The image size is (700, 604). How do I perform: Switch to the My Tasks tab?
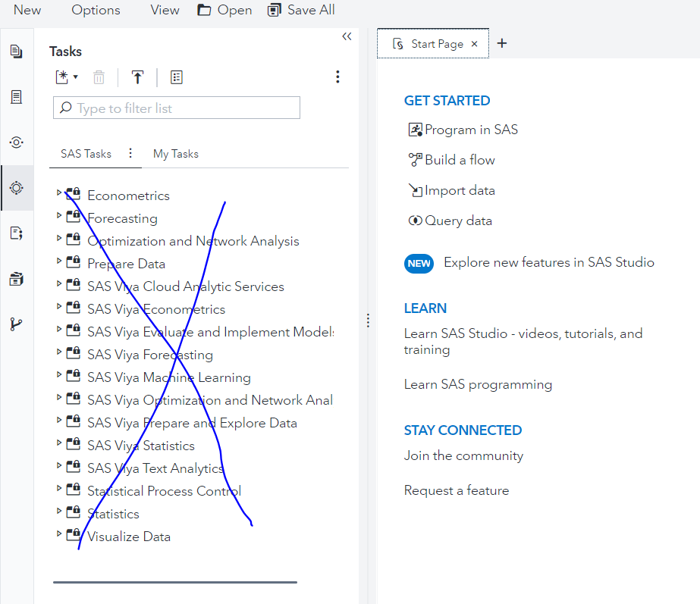click(175, 153)
